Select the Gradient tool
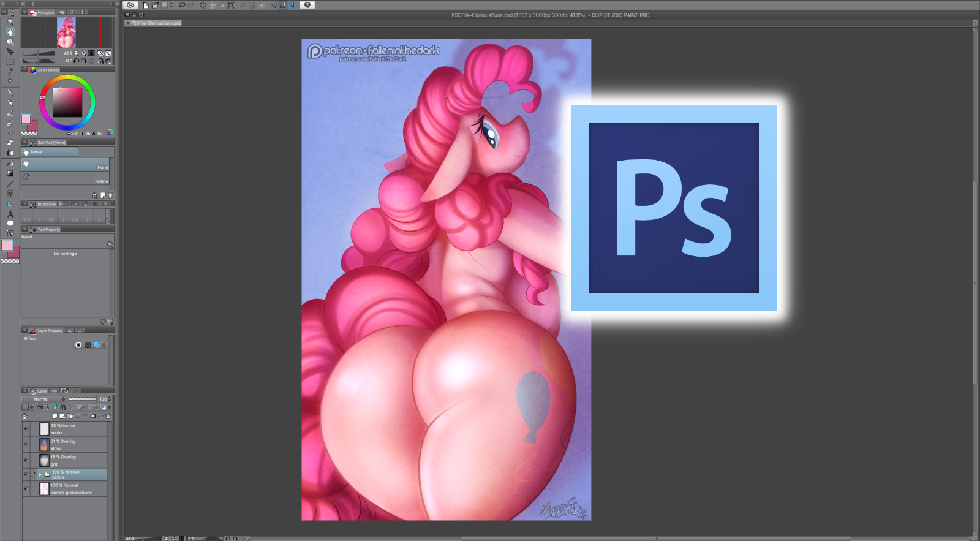This screenshot has width=980, height=541. click(x=10, y=173)
